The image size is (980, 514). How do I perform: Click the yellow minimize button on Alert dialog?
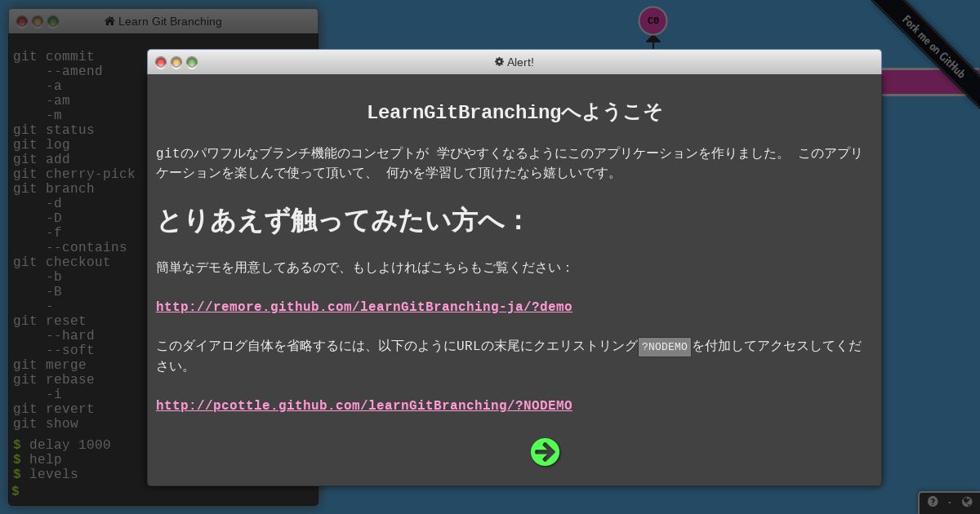click(176, 62)
